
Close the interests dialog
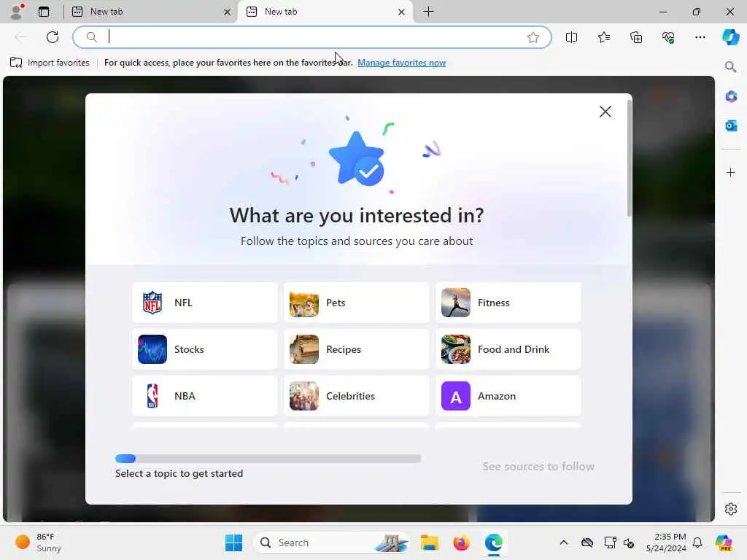(x=605, y=112)
